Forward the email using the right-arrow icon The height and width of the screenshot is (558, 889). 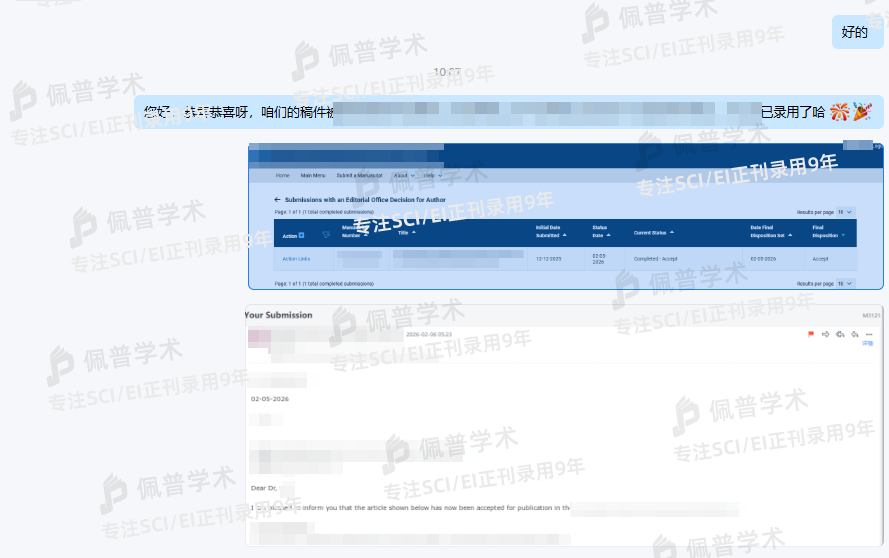pos(826,334)
